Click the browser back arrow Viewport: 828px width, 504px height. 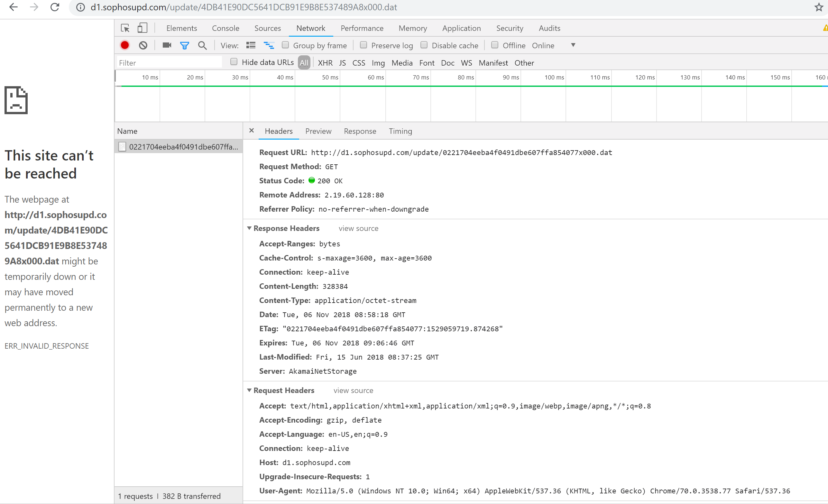14,7
